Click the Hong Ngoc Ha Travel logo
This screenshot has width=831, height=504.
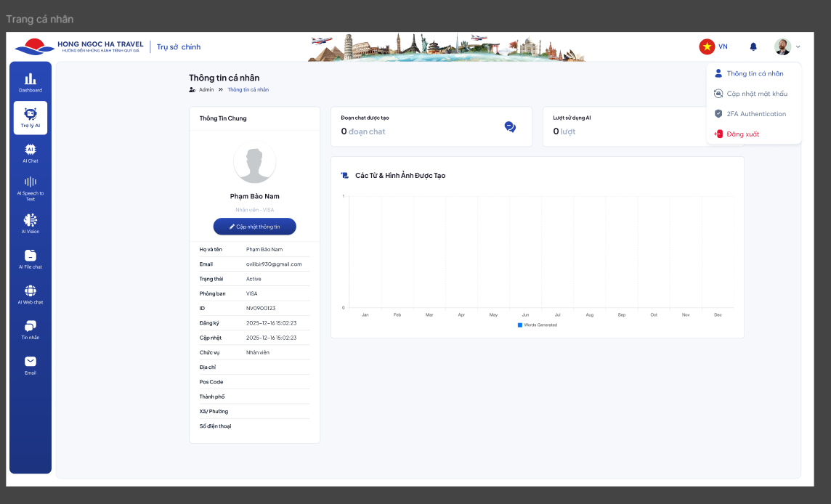[x=79, y=46]
